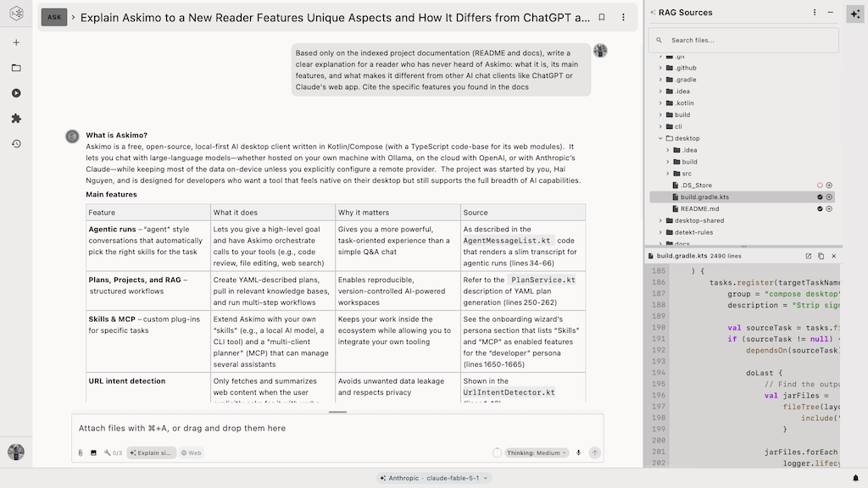Start a new chat with plus icon
Viewport: 868px width, 488px height.
[16, 42]
